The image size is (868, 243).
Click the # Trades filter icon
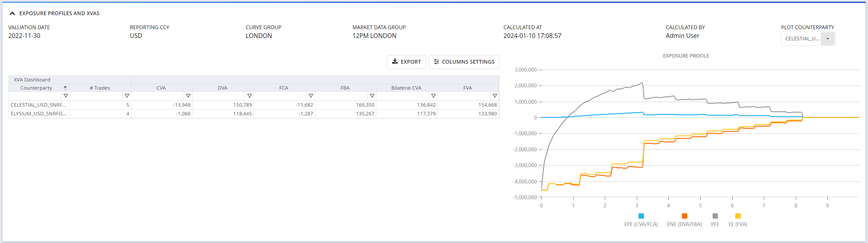point(127,96)
